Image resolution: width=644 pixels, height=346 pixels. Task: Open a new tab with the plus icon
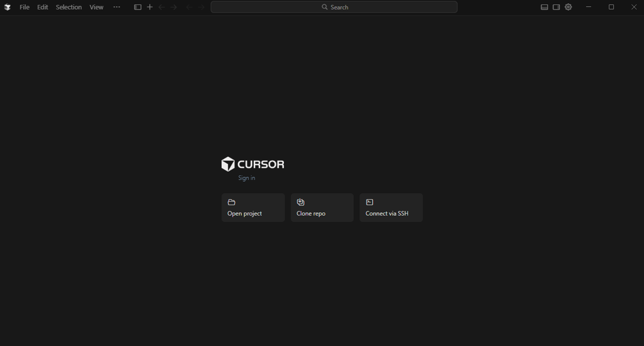(150, 7)
